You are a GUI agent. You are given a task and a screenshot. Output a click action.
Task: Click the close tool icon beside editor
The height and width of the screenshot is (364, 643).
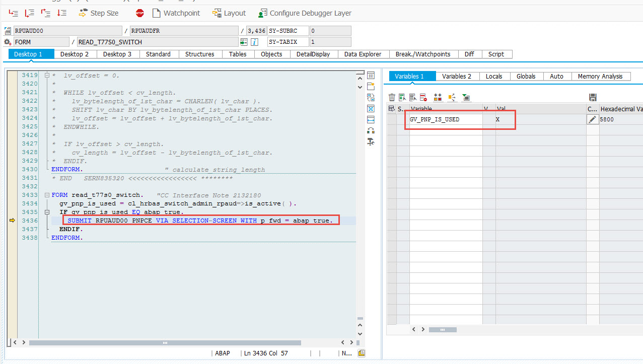pos(371,76)
